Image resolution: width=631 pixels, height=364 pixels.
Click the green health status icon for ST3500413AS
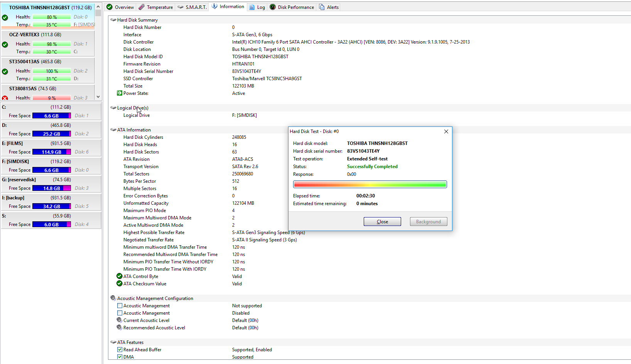tap(5, 71)
